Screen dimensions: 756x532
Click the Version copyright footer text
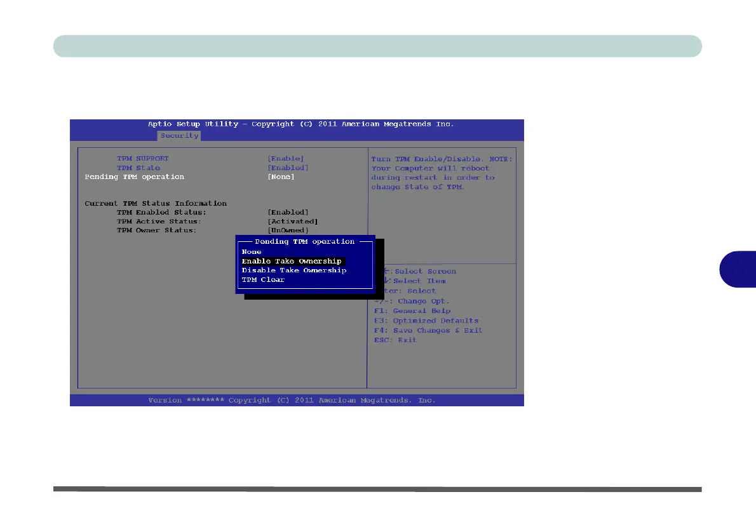point(292,401)
